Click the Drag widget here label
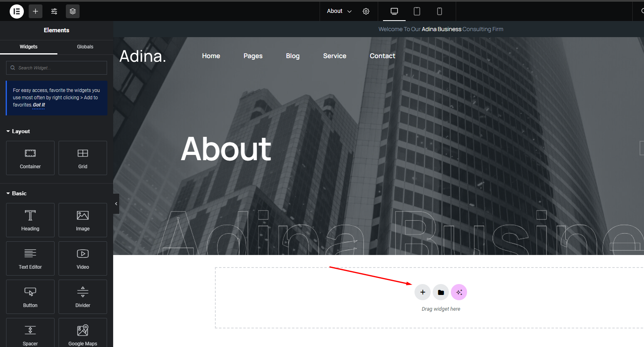The width and height of the screenshot is (644, 347). [441, 309]
